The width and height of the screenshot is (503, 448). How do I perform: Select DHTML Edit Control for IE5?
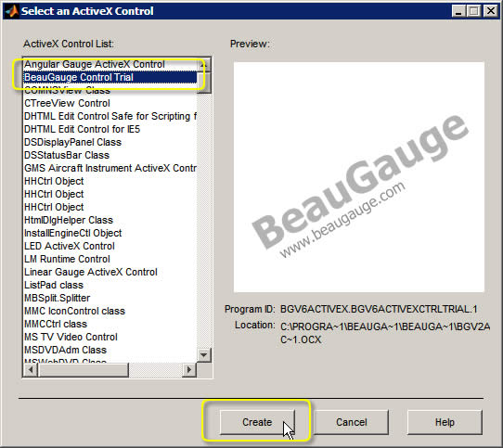110,129
